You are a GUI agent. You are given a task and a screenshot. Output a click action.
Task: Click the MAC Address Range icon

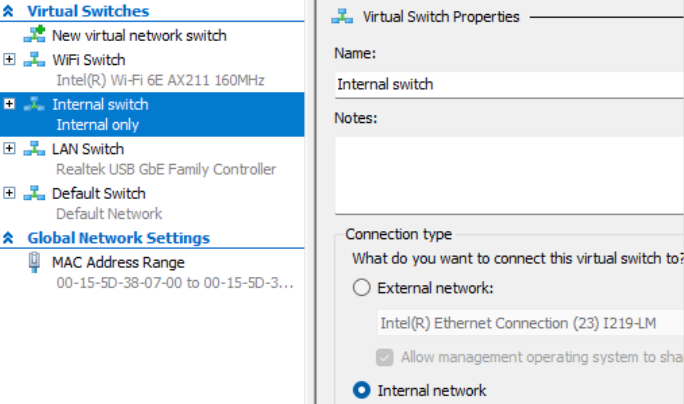[x=34, y=262]
